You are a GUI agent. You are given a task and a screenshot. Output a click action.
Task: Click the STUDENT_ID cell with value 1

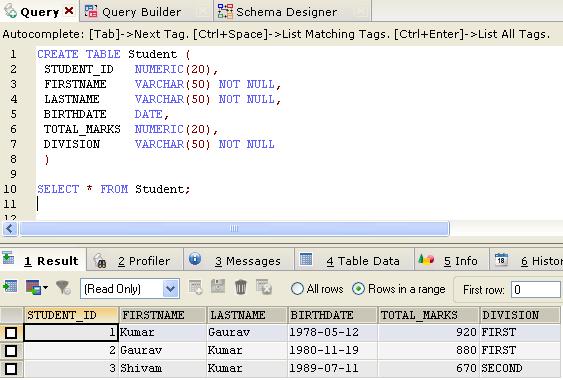[71, 332]
